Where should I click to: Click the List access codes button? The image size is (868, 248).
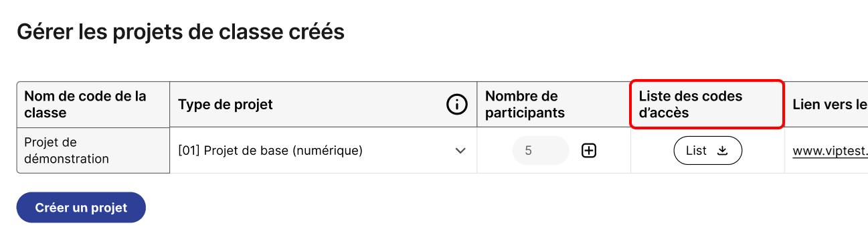pyautogui.click(x=708, y=151)
